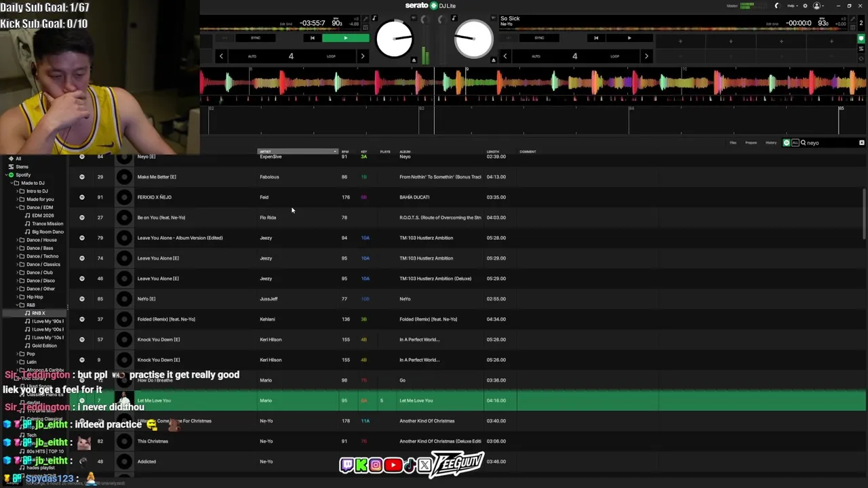Click the right deck virtual platter

click(x=473, y=39)
